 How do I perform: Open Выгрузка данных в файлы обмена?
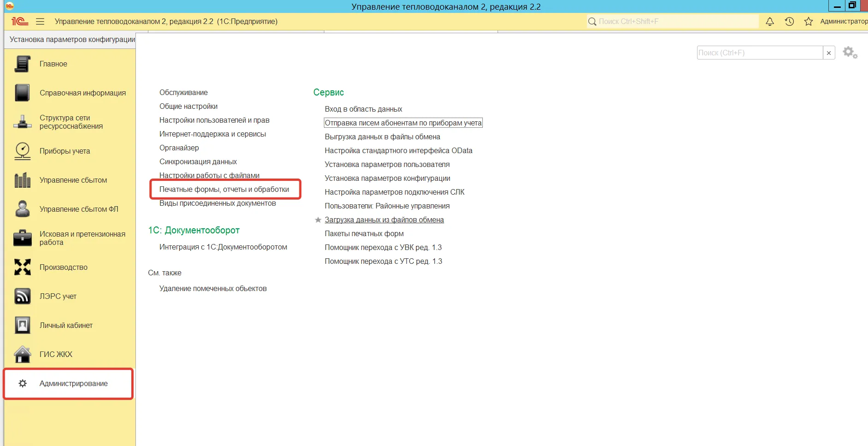[382, 137]
